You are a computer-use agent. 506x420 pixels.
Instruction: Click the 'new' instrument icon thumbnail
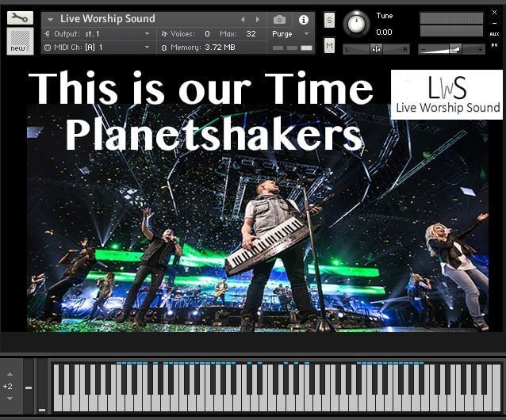pyautogui.click(x=20, y=41)
